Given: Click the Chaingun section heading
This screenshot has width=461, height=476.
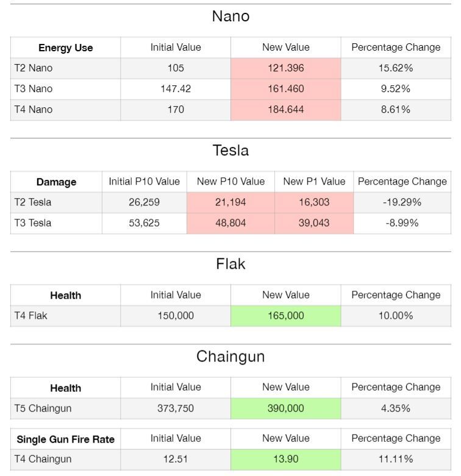Looking at the screenshot, I should coord(230,357).
